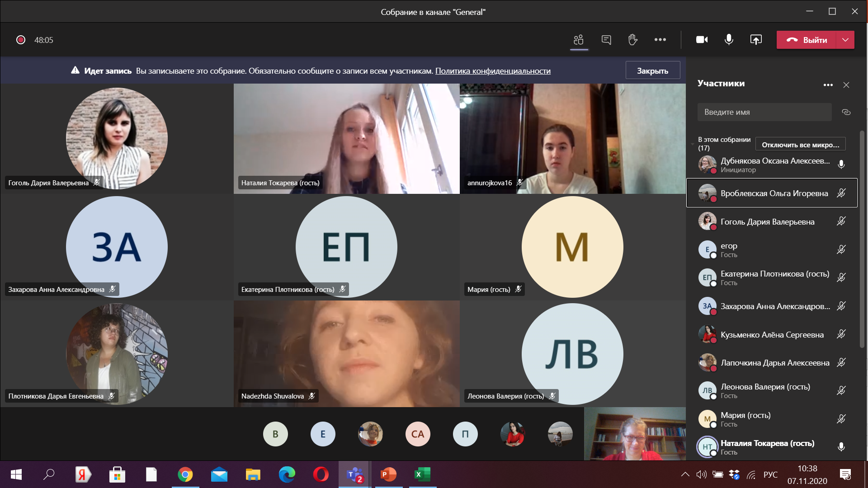Open participants panel more options ellipsis
Screen dimensions: 868x488
click(828, 85)
